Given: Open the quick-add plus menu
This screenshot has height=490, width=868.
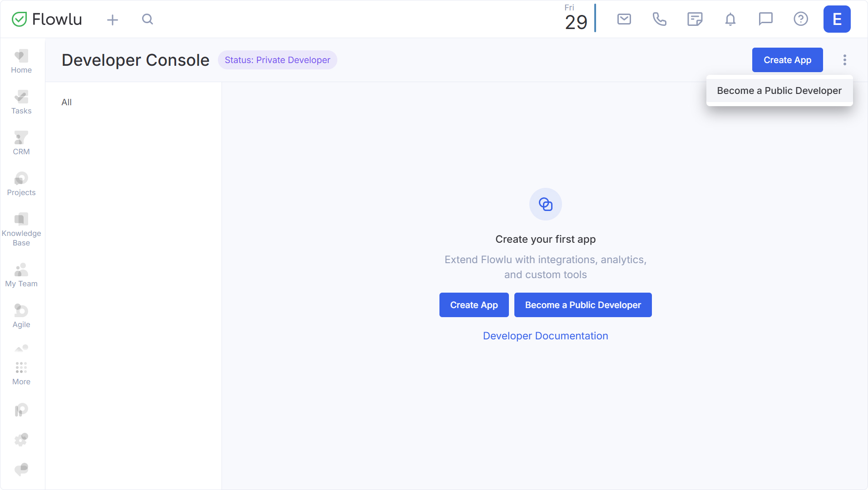Looking at the screenshot, I should [x=113, y=20].
